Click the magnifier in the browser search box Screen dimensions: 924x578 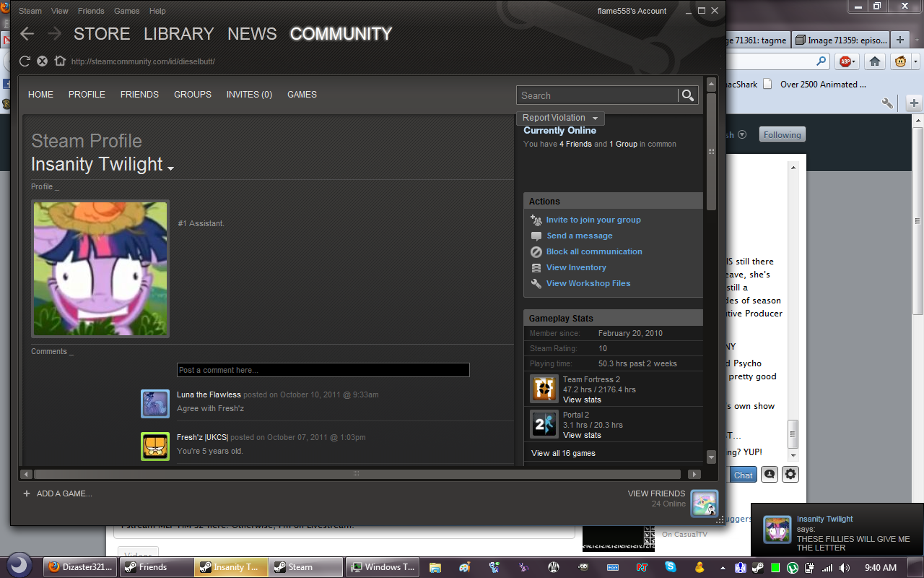point(821,61)
